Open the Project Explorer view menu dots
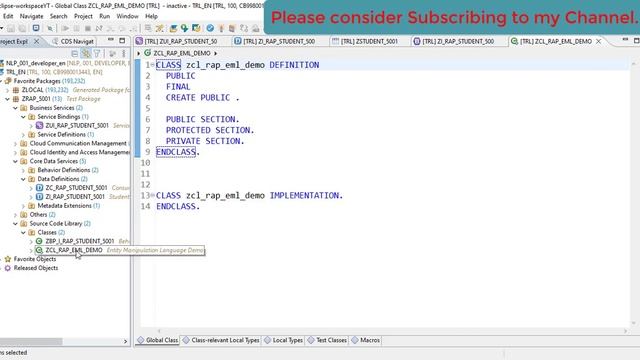Viewport: 640px width, 360px height. pyautogui.click(x=124, y=53)
